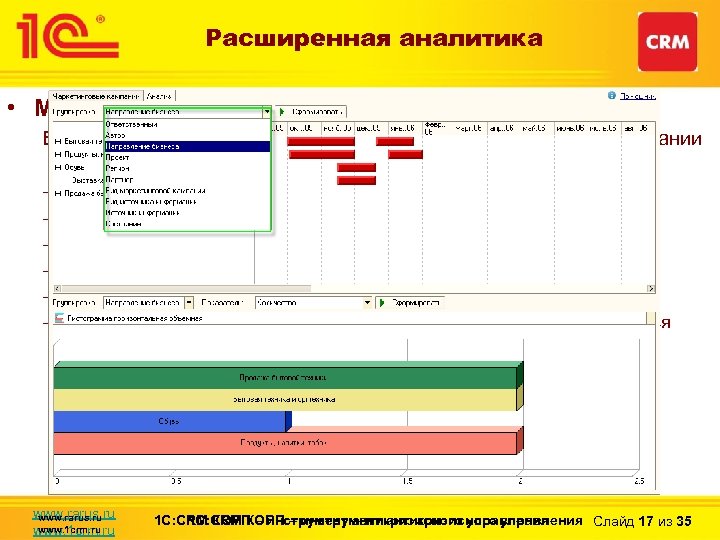Select Вид источника информации list entry
Image resolution: width=720 pixels, height=540 pixels.
pos(188,202)
